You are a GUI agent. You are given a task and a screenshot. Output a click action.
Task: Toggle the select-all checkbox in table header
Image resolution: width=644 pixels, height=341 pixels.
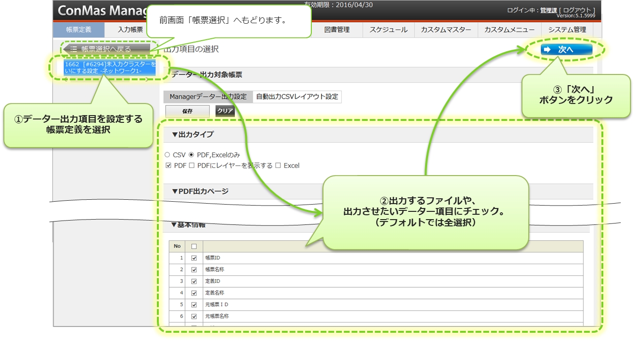tap(194, 246)
